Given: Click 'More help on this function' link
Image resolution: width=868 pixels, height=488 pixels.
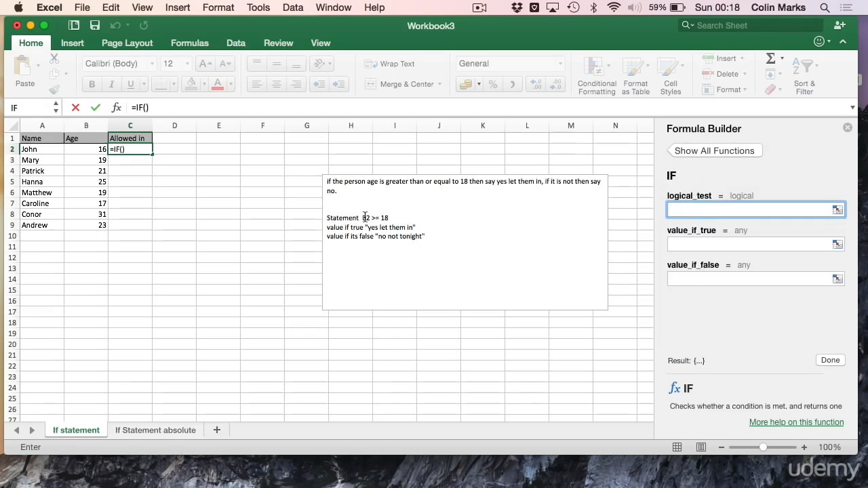Looking at the screenshot, I should click(x=796, y=422).
